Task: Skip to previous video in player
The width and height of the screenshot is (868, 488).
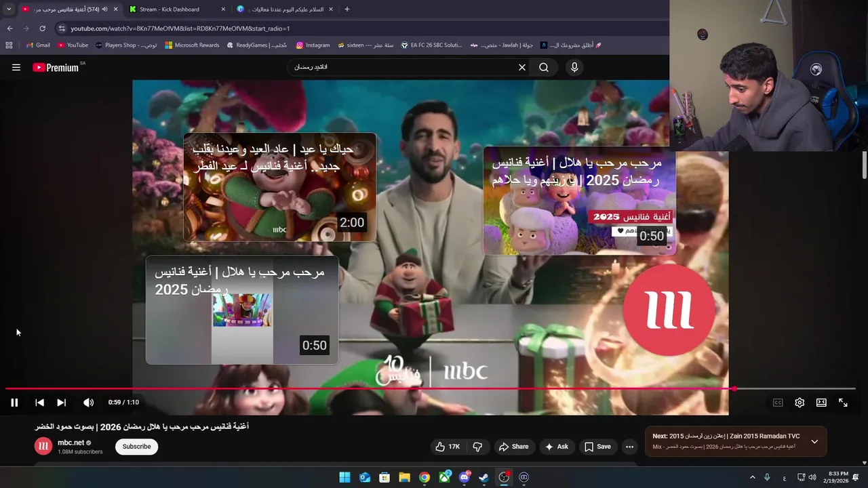Action: point(39,403)
